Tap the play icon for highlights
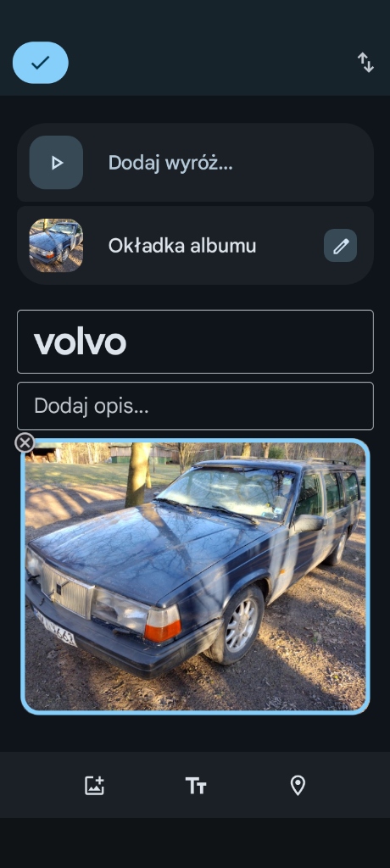This screenshot has width=390, height=868. click(56, 163)
